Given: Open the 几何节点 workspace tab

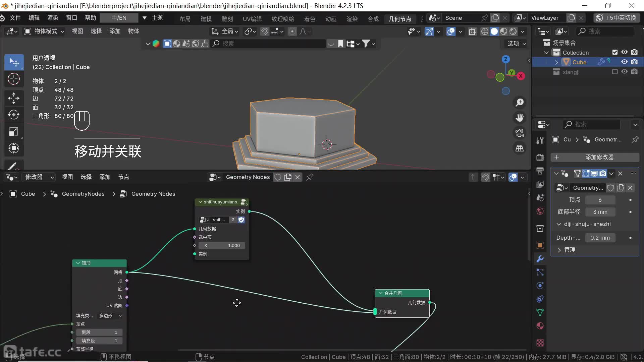Looking at the screenshot, I should 400,19.
